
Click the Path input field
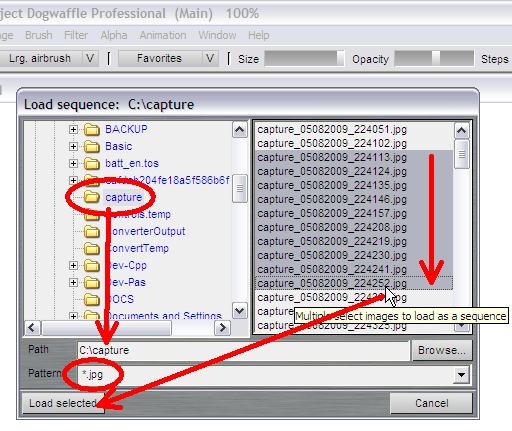[243, 350]
